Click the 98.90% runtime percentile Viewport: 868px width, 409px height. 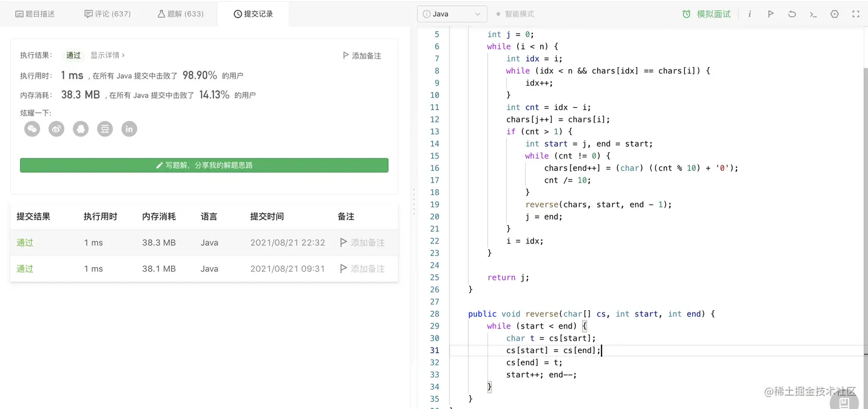(x=200, y=75)
